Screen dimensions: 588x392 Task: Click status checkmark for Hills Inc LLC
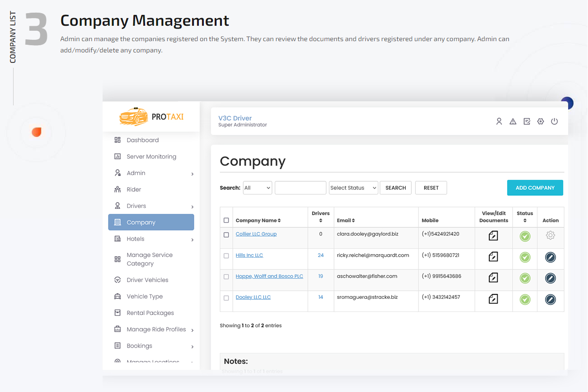click(x=525, y=257)
